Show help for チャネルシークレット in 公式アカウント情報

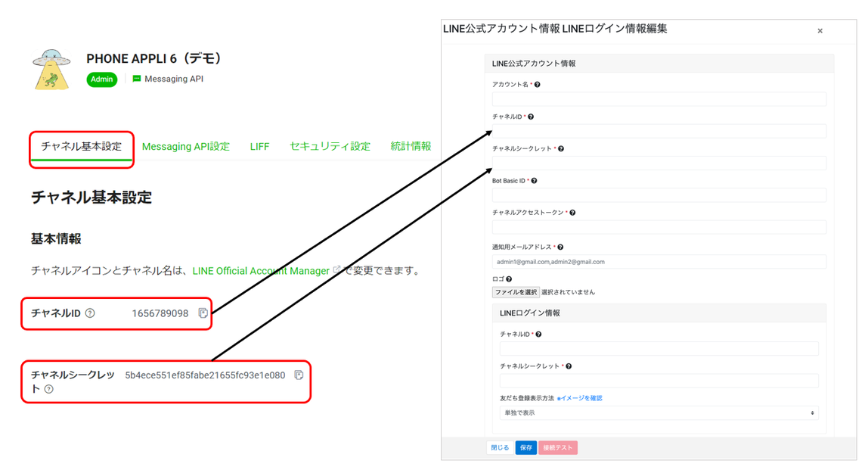pyautogui.click(x=561, y=148)
